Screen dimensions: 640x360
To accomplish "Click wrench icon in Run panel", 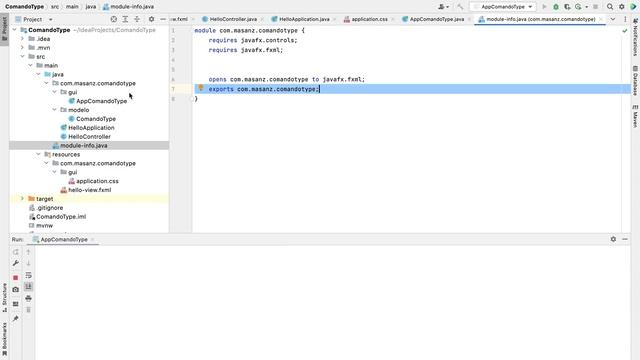I will [16, 263].
